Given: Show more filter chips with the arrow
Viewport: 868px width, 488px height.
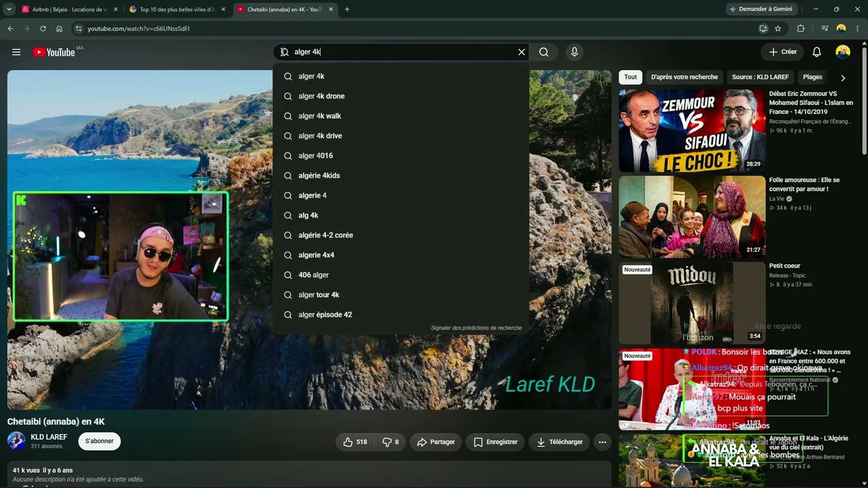Looking at the screenshot, I should [843, 78].
